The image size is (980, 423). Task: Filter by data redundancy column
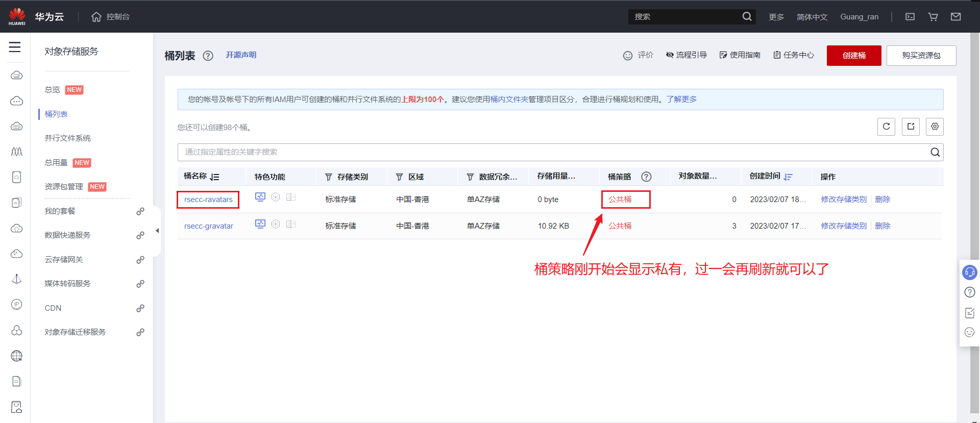coord(470,177)
